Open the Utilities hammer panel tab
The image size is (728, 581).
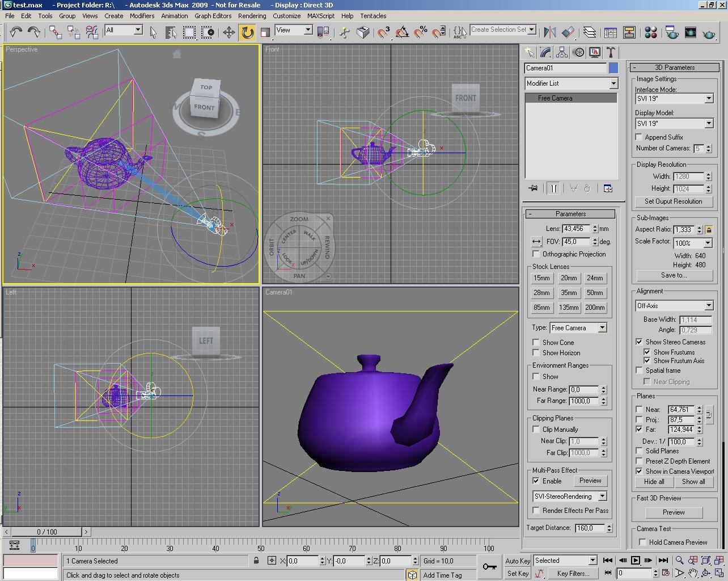tap(611, 52)
